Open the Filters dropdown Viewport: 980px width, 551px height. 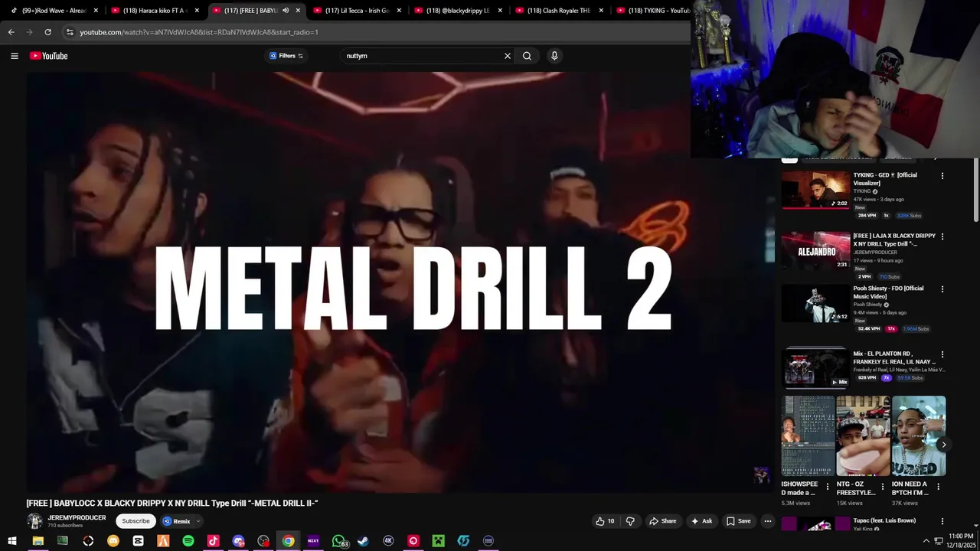[x=286, y=56]
